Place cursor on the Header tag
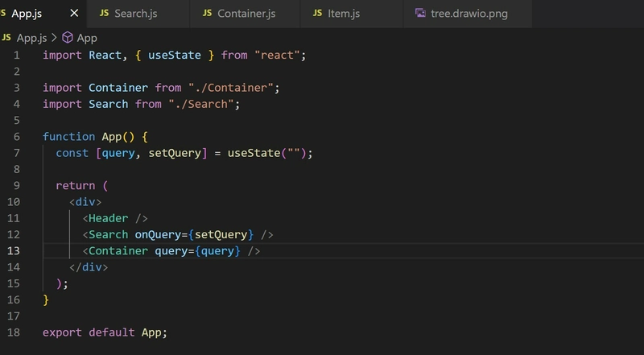Image resolution: width=644 pixels, height=355 pixels. [109, 218]
